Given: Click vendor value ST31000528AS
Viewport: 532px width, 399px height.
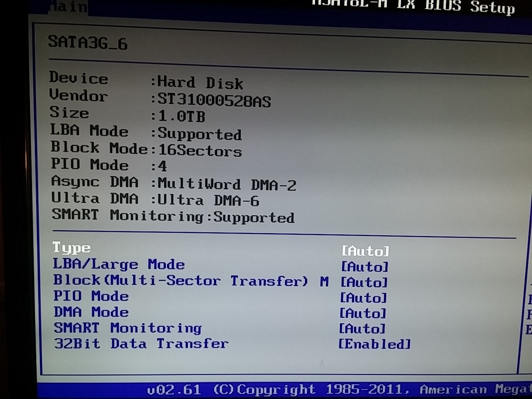Looking at the screenshot, I should 214,100.
